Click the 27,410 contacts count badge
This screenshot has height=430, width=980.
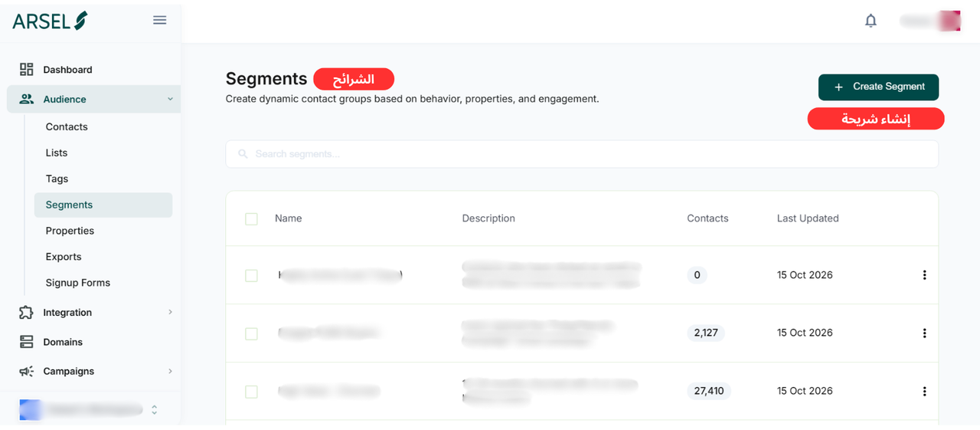[x=709, y=391]
